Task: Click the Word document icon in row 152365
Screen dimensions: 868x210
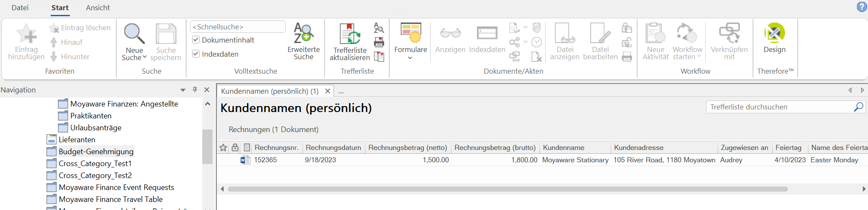Action: 245,160
